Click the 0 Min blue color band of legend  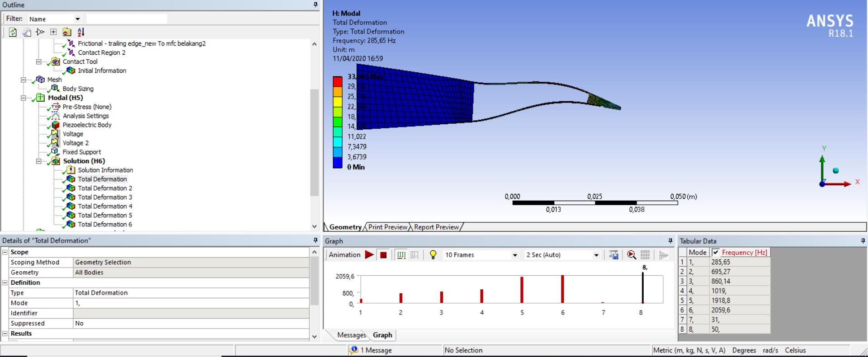[x=337, y=163]
